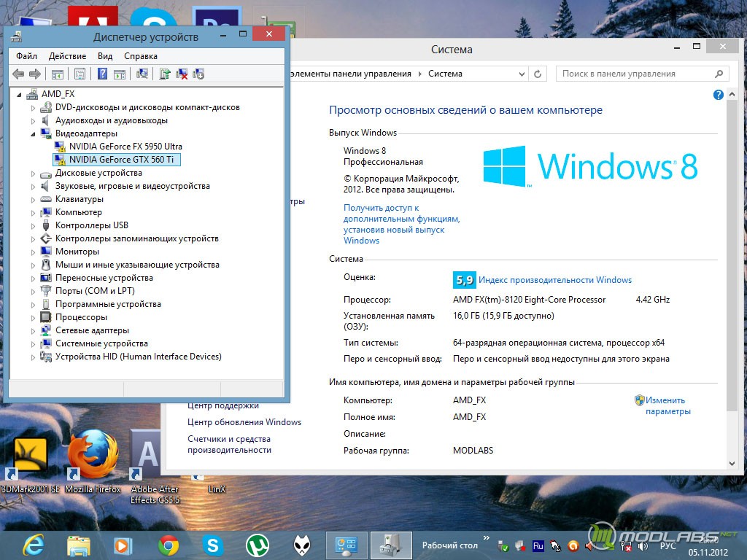Open foobar2000 alien-head icon on taskbar
The width and height of the screenshot is (747, 560).
[302, 545]
